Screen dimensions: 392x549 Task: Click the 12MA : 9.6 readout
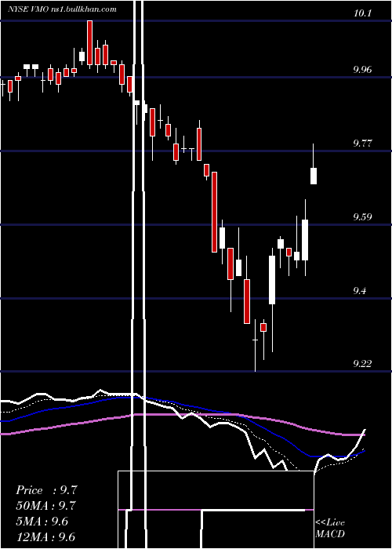(45, 536)
